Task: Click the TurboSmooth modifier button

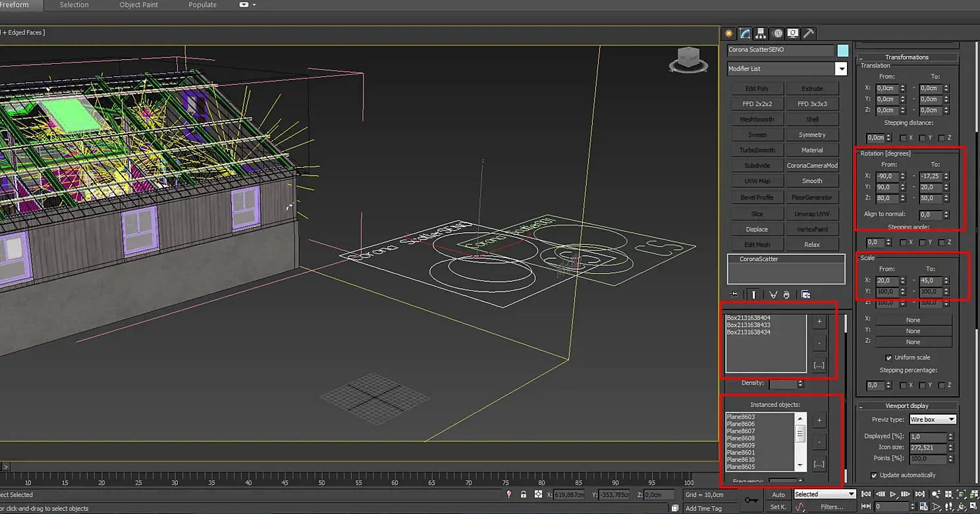Action: point(757,150)
